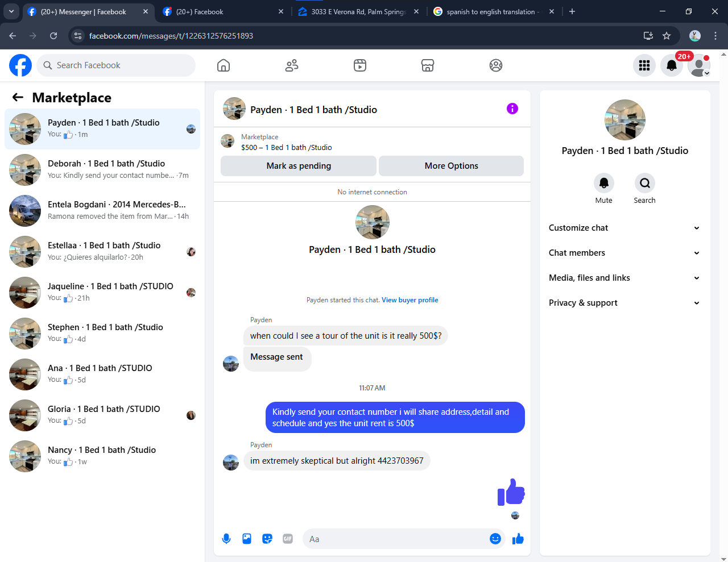Search in conversation using magnifier icon

645,183
